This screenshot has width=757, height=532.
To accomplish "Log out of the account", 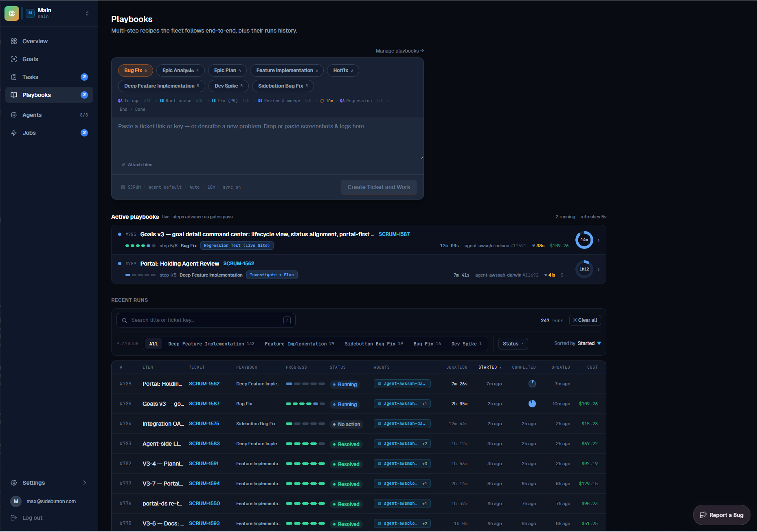I will [32, 518].
